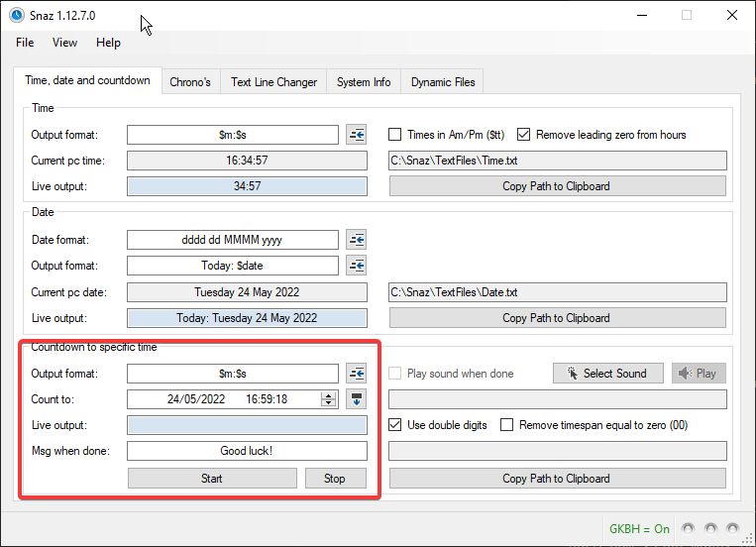Click format options icon beside Date output format
This screenshot has width=756, height=547.
[x=356, y=266]
